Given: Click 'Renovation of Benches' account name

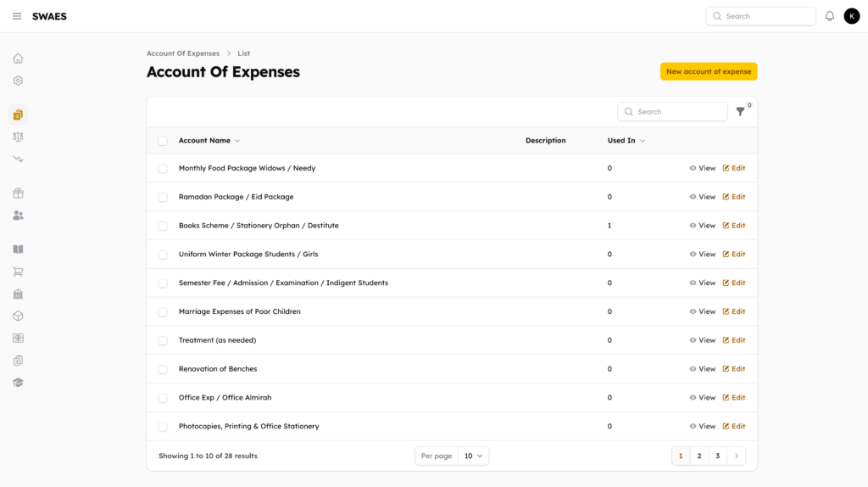Looking at the screenshot, I should tap(218, 369).
